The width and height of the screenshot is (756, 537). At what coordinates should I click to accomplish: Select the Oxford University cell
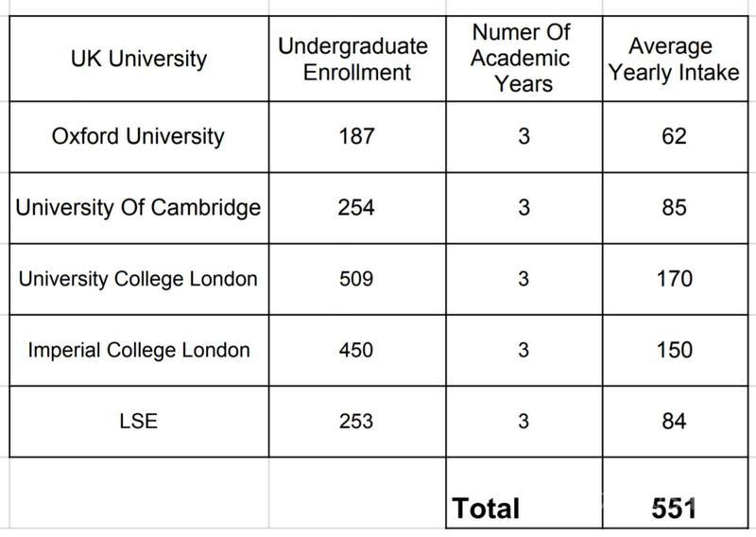[x=138, y=136]
